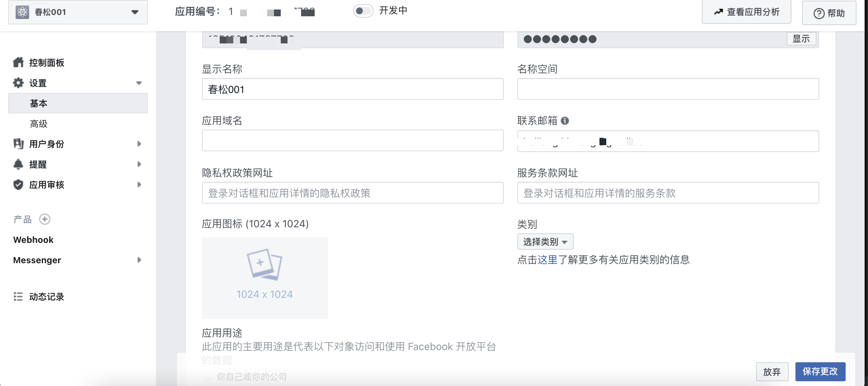Expand the 提醒 submenu arrow
868x386 pixels.
tap(139, 164)
